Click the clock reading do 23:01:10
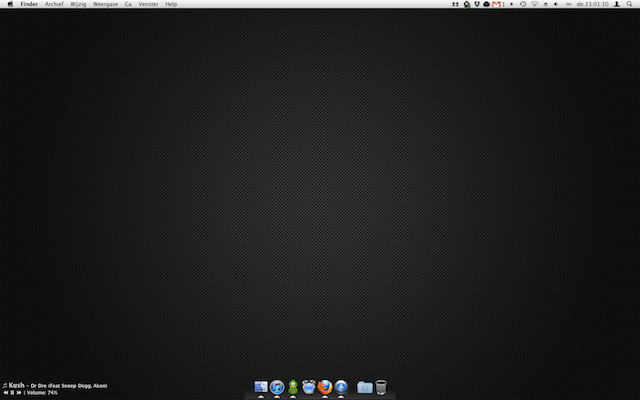Viewport: 640px width, 400px height. pyautogui.click(x=593, y=4)
